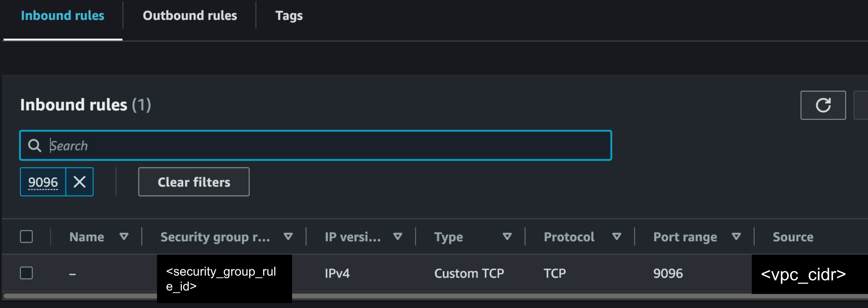The width and height of the screenshot is (868, 308).
Task: Refresh the inbound rules list
Action: (x=823, y=105)
